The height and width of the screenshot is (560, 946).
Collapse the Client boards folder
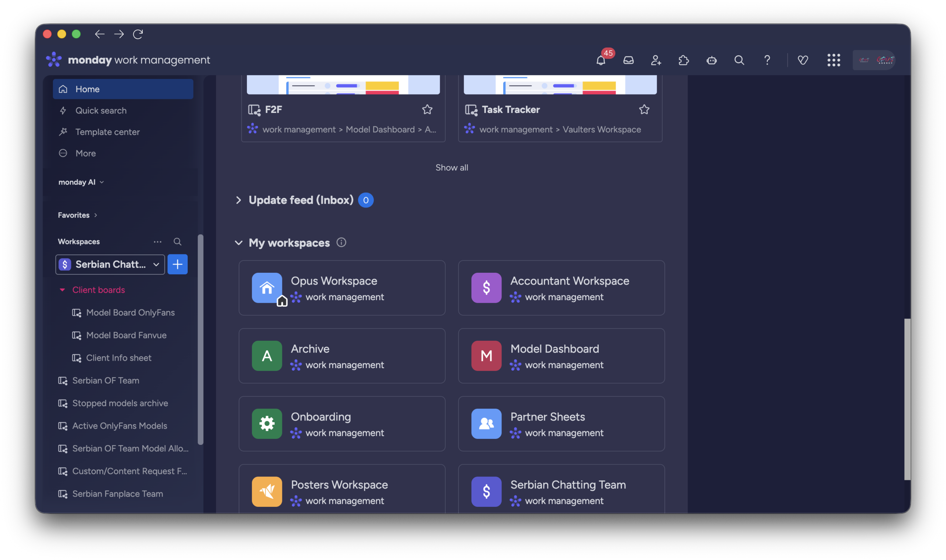[x=62, y=290]
